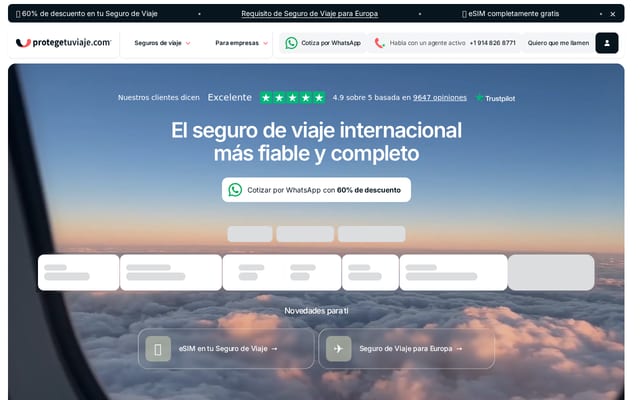Screen dimensions: 640x400
Task: Click the red phone icon
Action: point(380,43)
